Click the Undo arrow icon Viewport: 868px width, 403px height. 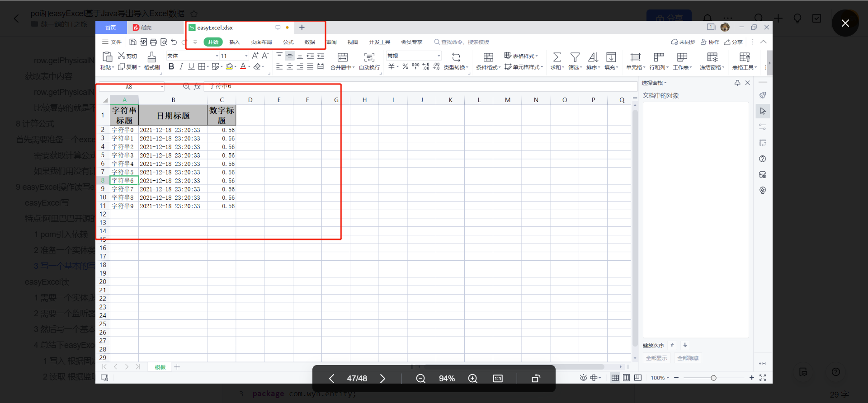pyautogui.click(x=174, y=42)
